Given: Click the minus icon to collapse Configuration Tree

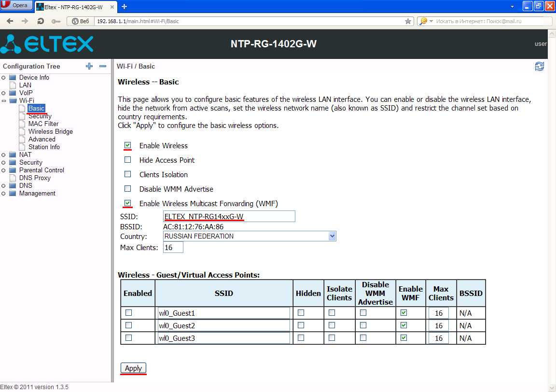Looking at the screenshot, I should click(x=102, y=66).
